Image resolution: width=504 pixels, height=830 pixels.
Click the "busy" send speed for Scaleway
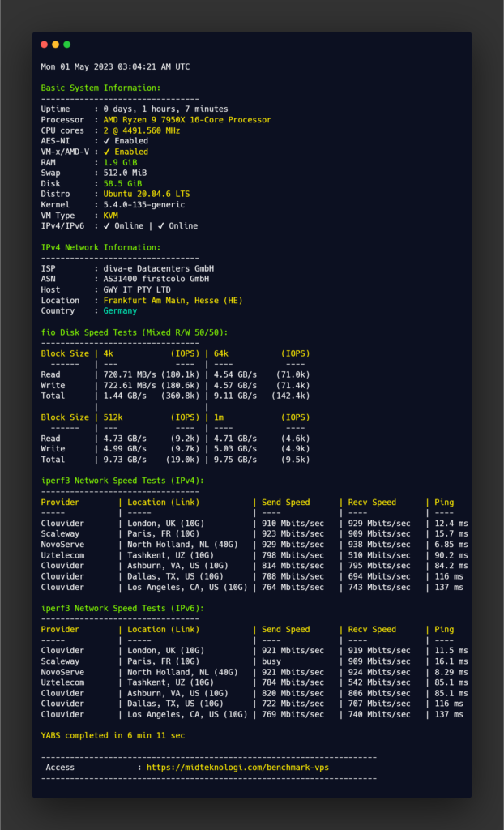click(x=272, y=661)
